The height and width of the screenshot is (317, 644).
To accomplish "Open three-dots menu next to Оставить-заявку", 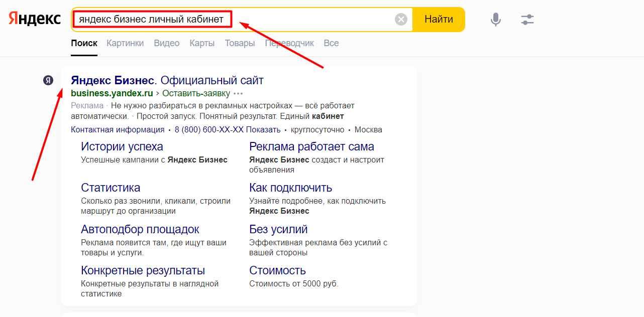I will 238,93.
